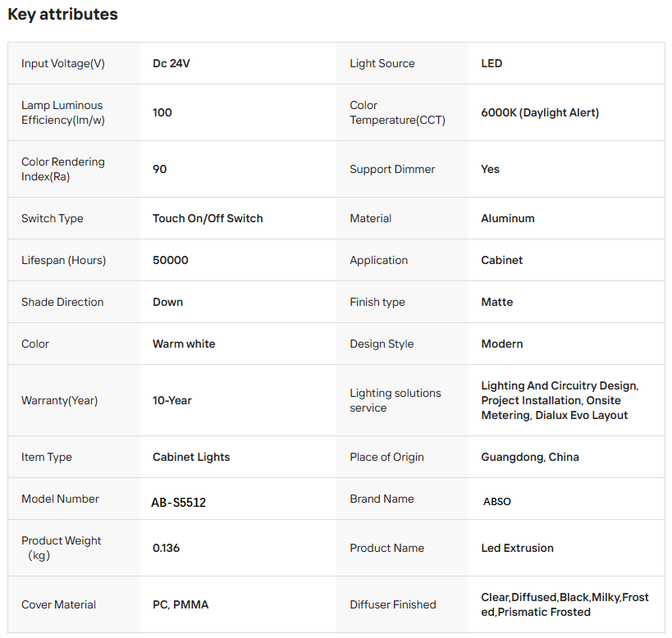672x638 pixels.
Task: Click the AB-S5512 model number
Action: [179, 502]
